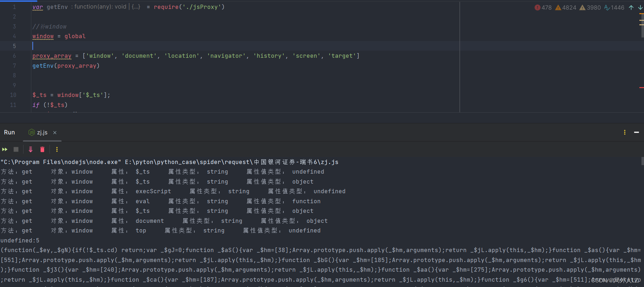This screenshot has height=287, width=644.
Task: Click the require('./jsProxy') text
Action: point(189,7)
